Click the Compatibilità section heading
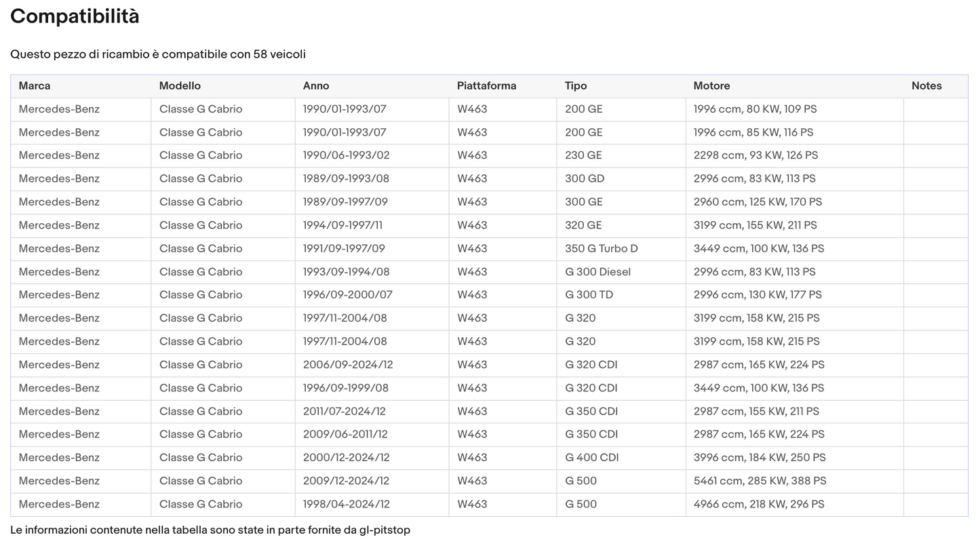Image resolution: width=980 pixels, height=546 pixels. click(75, 16)
